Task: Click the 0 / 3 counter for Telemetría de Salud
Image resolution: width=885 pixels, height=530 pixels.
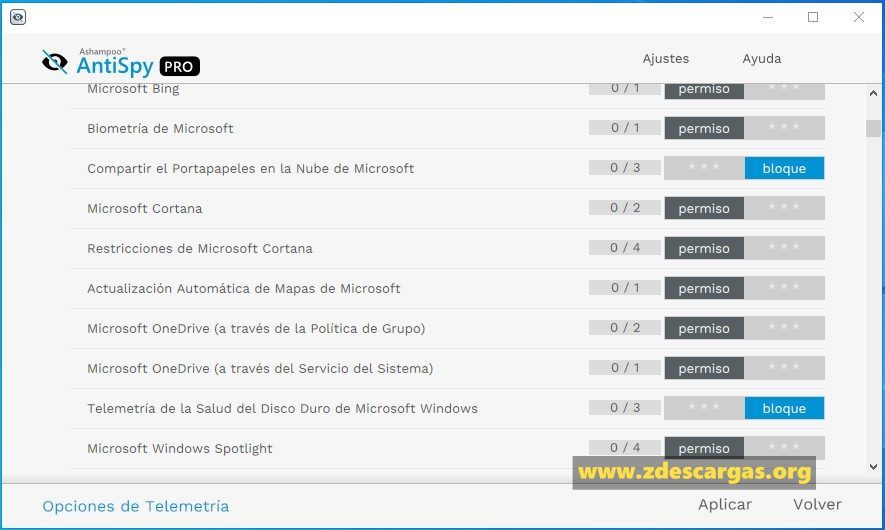Action: click(625, 408)
